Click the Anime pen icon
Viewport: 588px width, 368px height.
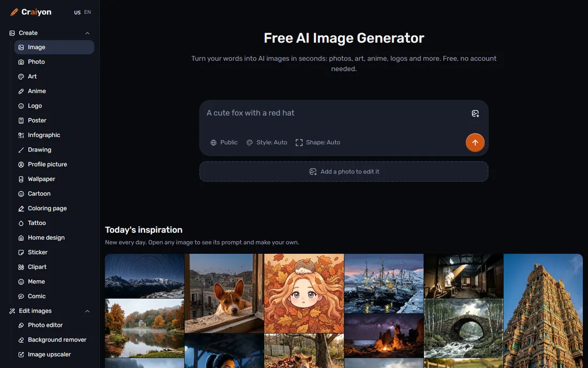(21, 91)
